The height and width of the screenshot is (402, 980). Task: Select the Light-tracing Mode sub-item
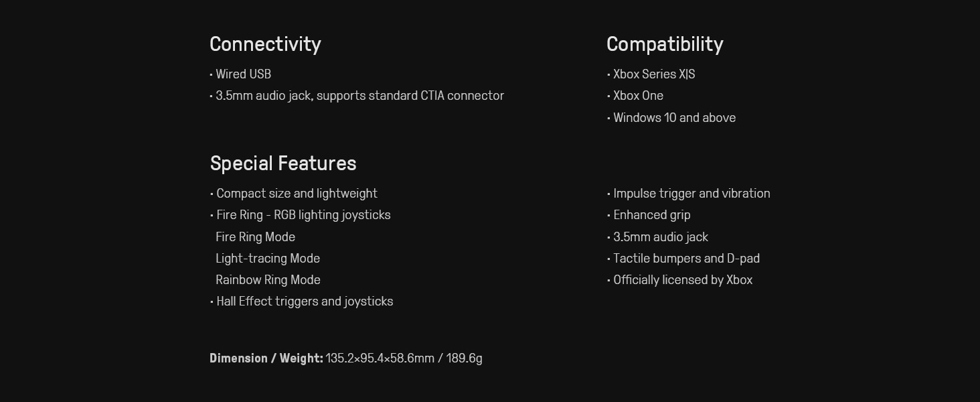click(x=268, y=259)
